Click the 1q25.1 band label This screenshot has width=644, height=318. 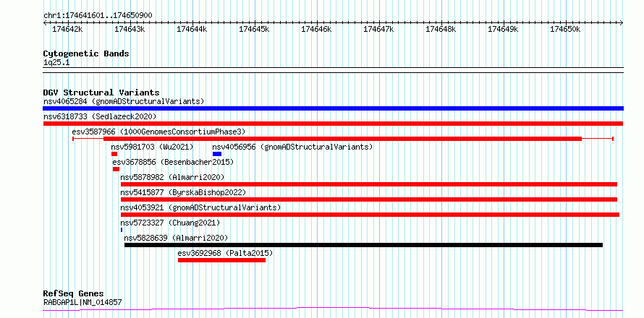(56, 62)
